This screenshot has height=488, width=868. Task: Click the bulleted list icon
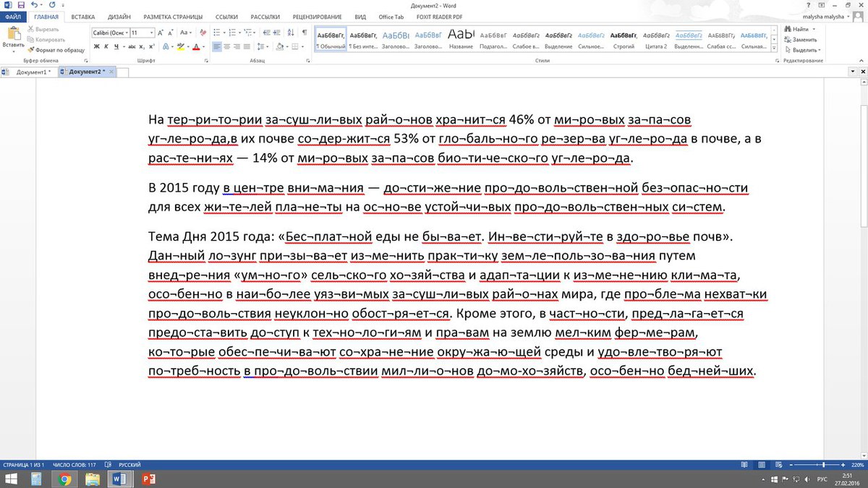[218, 33]
